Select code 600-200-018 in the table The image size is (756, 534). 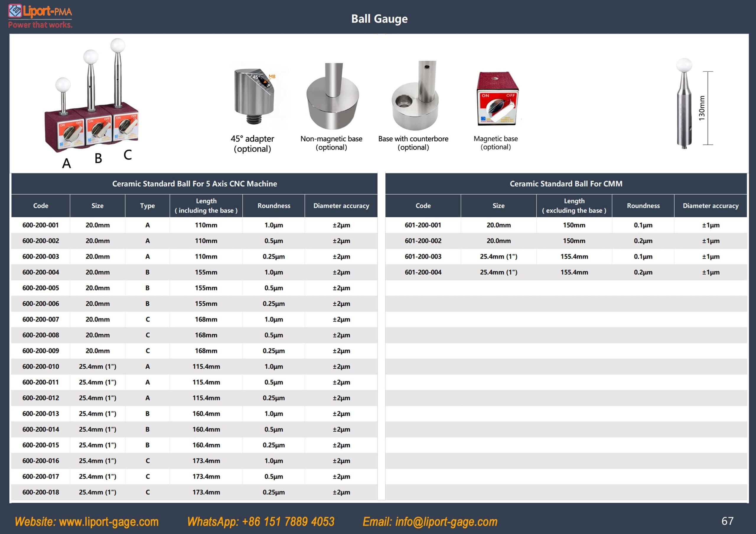(x=41, y=492)
